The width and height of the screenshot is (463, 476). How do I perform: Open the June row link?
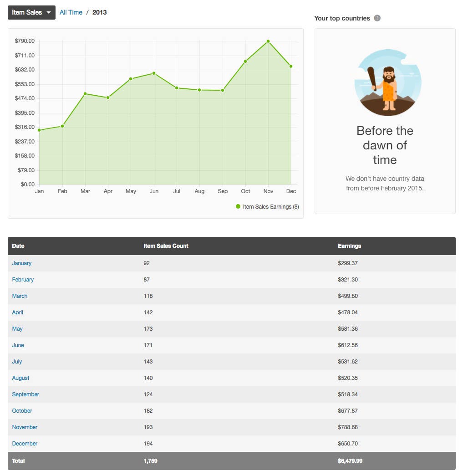[18, 345]
